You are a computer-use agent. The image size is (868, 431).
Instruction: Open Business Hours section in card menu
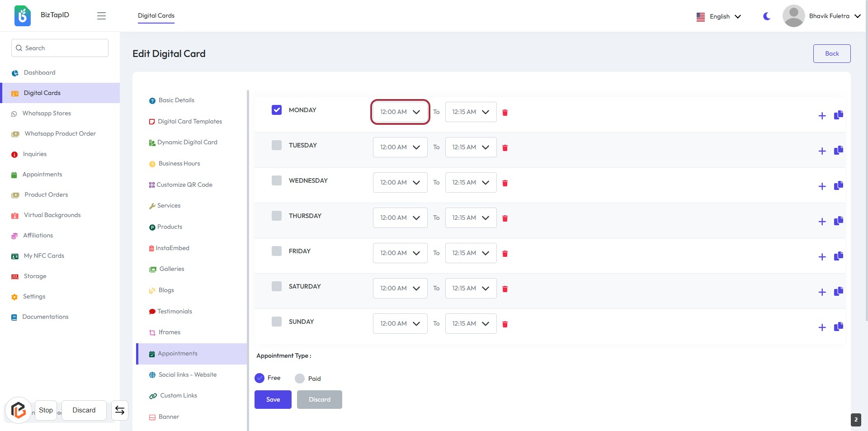click(x=179, y=163)
